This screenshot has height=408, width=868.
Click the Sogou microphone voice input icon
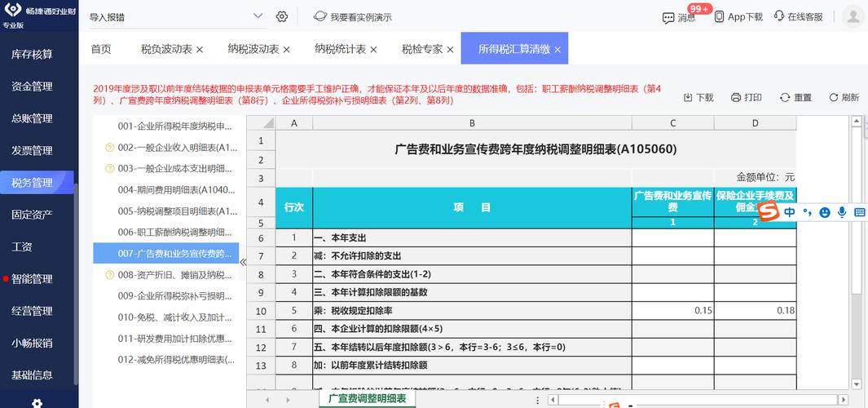tap(842, 212)
